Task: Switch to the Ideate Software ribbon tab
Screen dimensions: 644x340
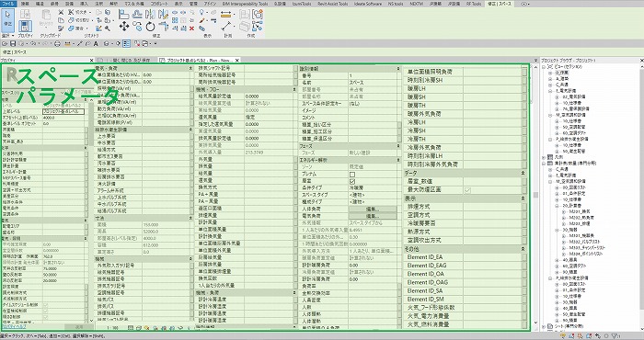Action: pyautogui.click(x=367, y=4)
